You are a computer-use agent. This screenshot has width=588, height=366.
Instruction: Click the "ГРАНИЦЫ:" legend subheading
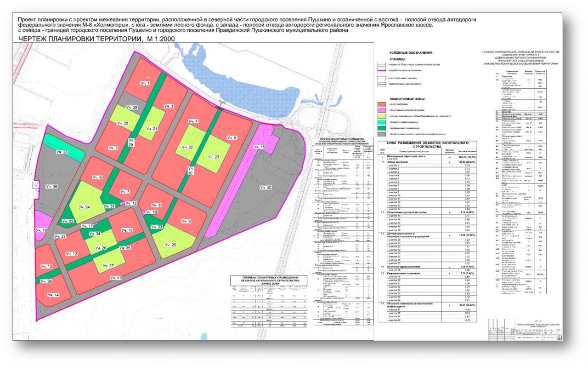[398, 59]
